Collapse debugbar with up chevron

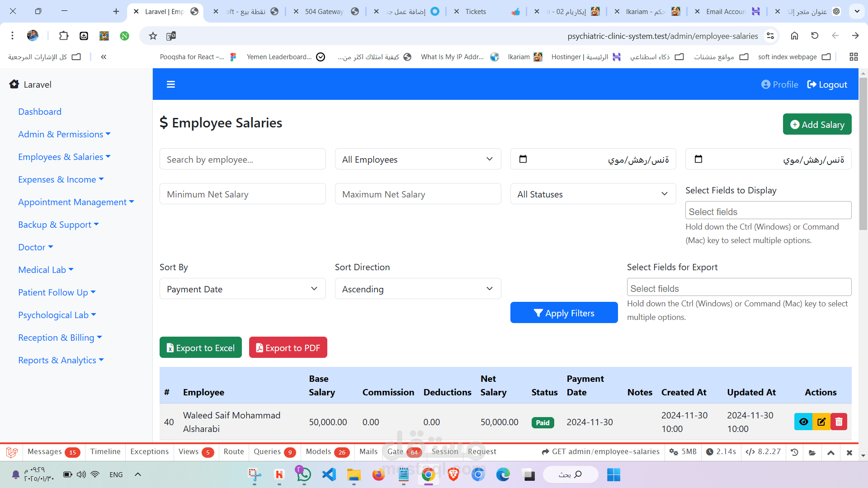[x=831, y=452]
